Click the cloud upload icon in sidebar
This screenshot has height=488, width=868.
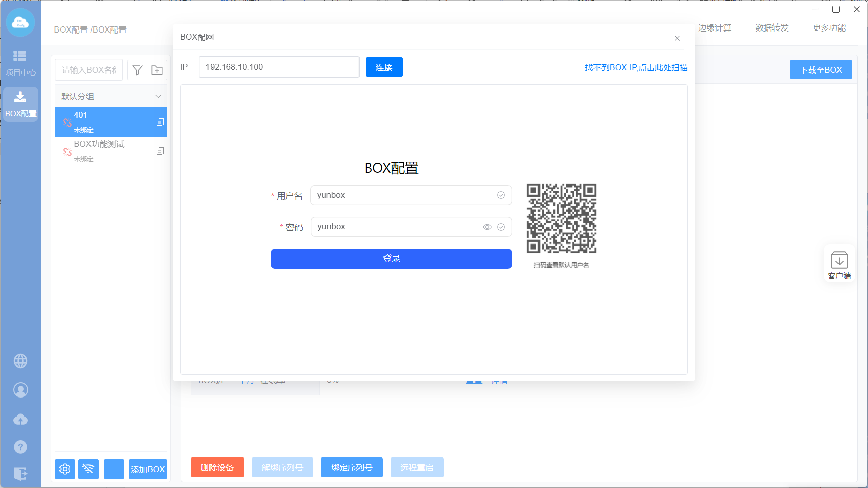[x=20, y=419]
